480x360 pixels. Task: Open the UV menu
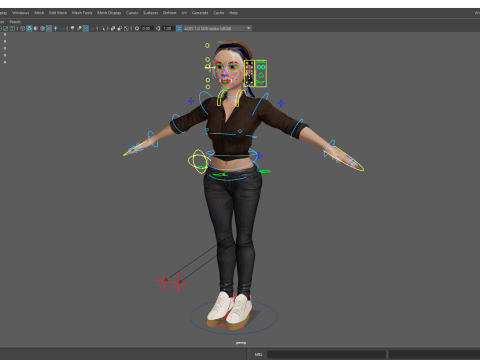(x=184, y=13)
